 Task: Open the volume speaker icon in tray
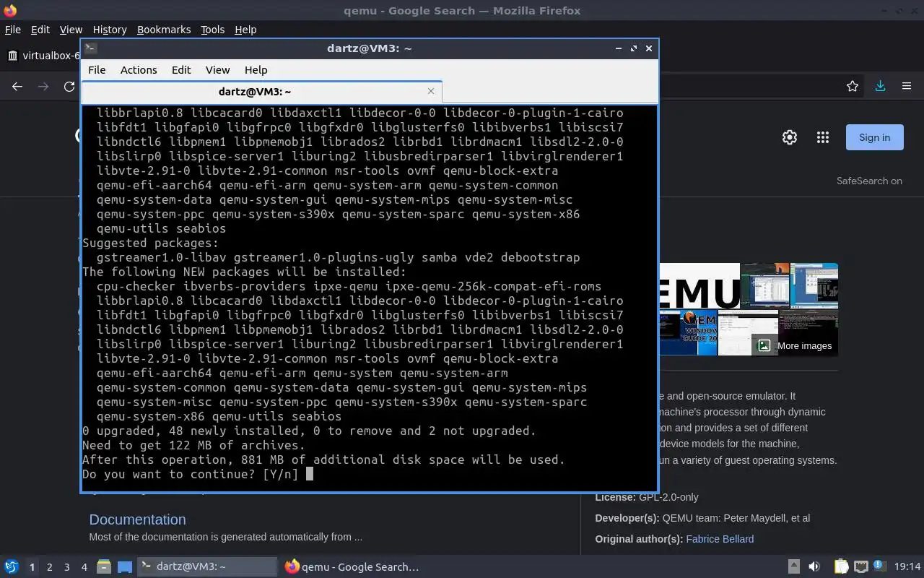(814, 567)
